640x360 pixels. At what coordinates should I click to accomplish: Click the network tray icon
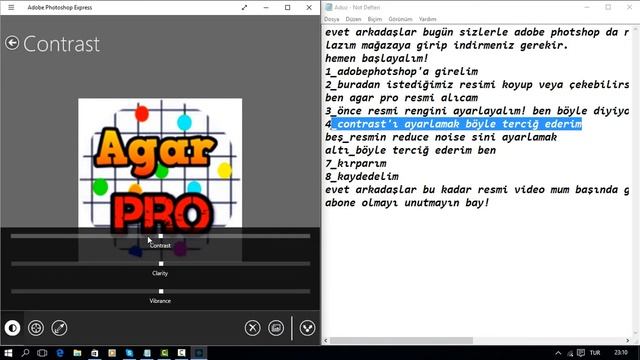[570, 353]
